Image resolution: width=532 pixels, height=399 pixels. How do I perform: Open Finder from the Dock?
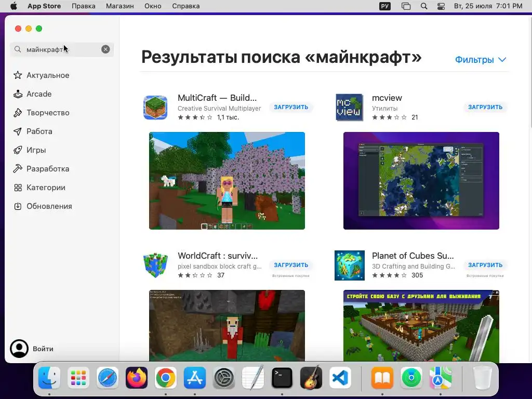coord(49,378)
